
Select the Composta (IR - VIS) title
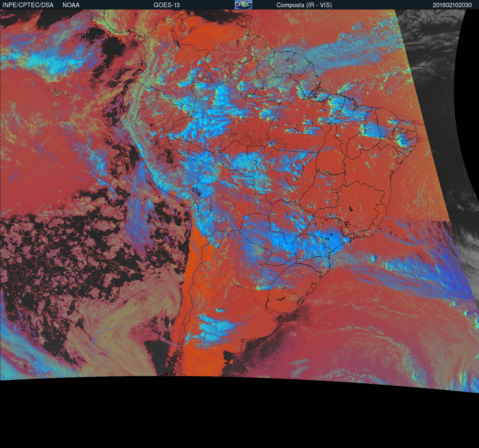point(304,5)
